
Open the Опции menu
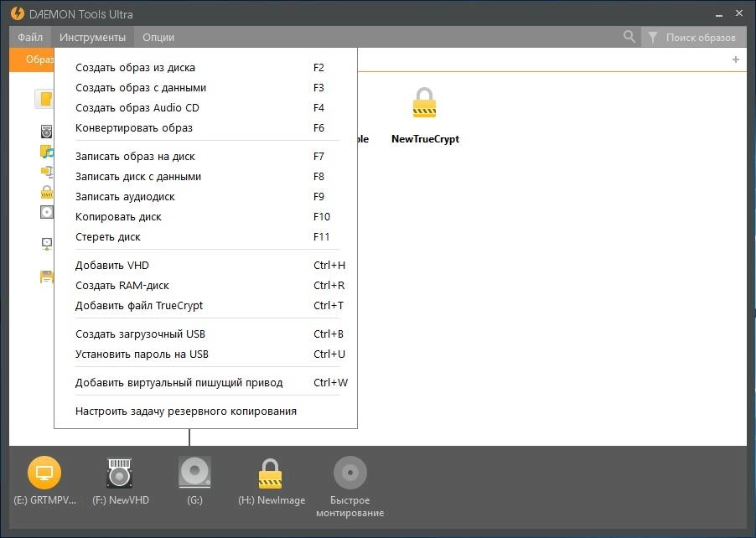[158, 37]
